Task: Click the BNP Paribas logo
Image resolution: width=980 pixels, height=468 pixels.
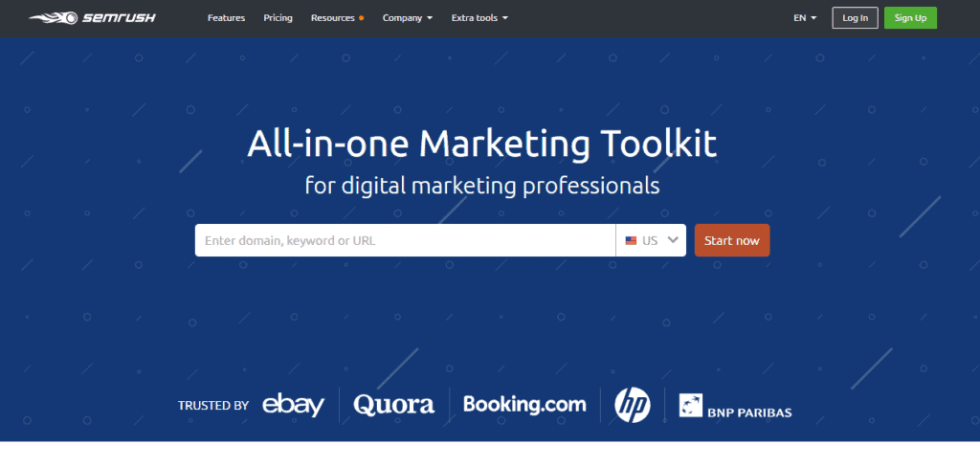Action: click(x=735, y=406)
